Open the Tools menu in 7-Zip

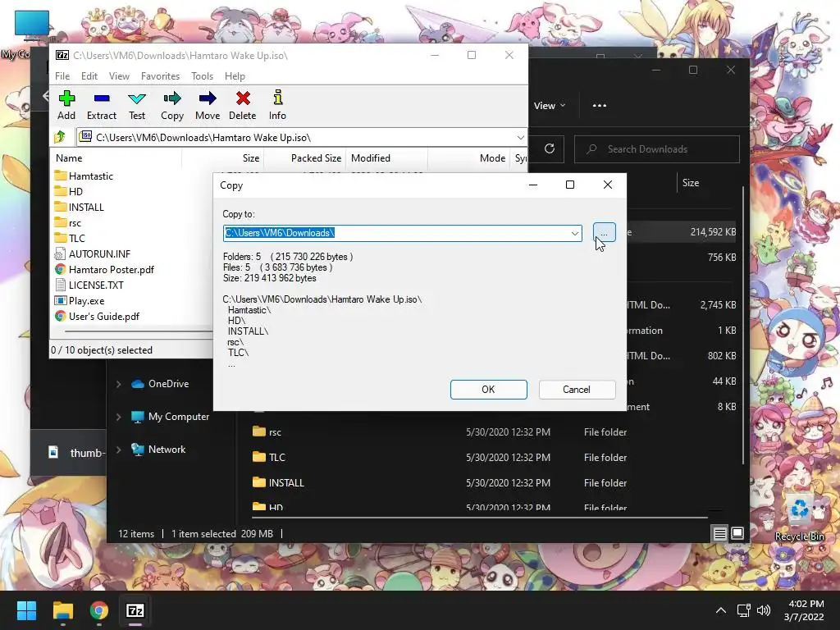click(x=202, y=76)
